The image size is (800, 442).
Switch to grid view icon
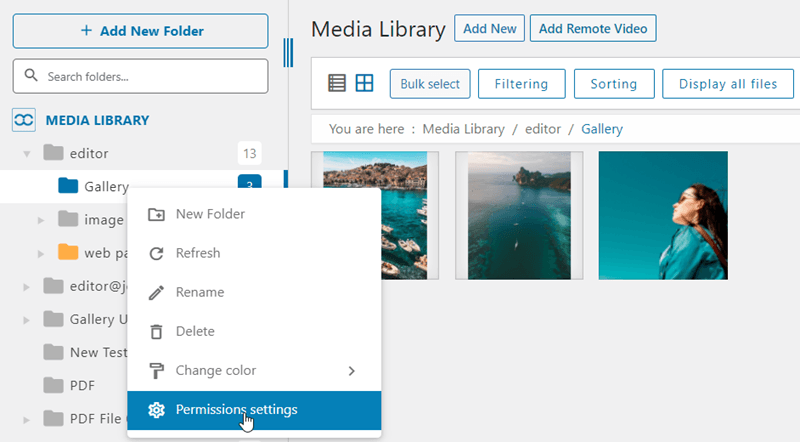pyautogui.click(x=364, y=84)
